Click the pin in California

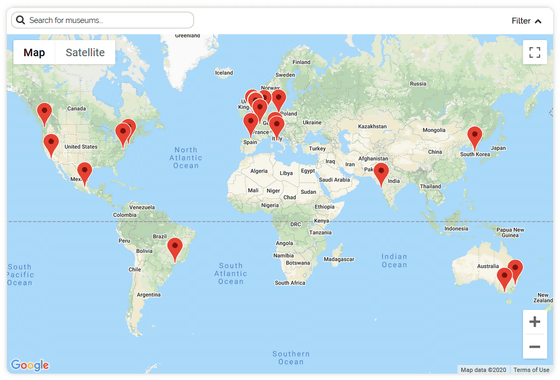pos(51,146)
